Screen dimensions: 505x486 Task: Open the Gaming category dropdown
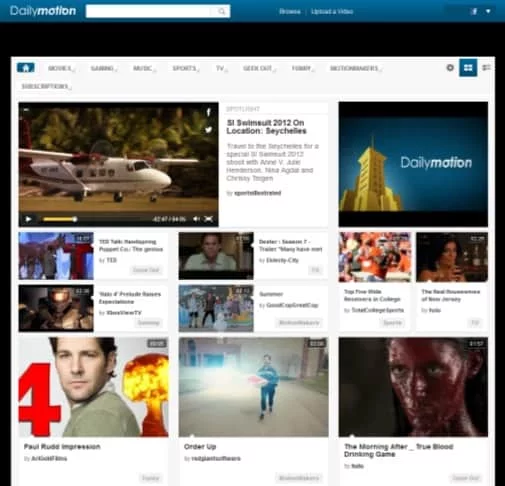pos(104,68)
